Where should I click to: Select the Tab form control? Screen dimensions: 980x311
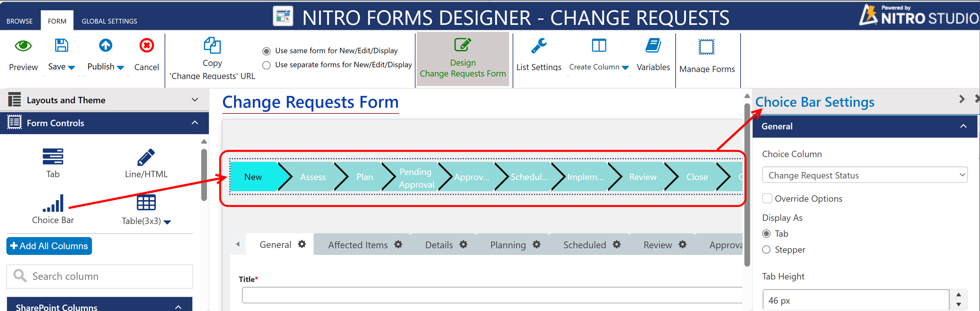tap(53, 163)
